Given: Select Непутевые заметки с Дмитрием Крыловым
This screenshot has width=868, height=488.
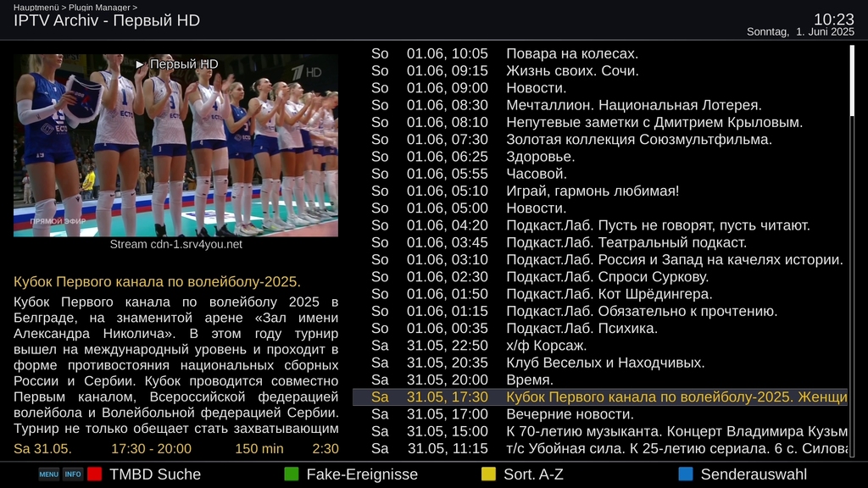Looking at the screenshot, I should point(600,122).
